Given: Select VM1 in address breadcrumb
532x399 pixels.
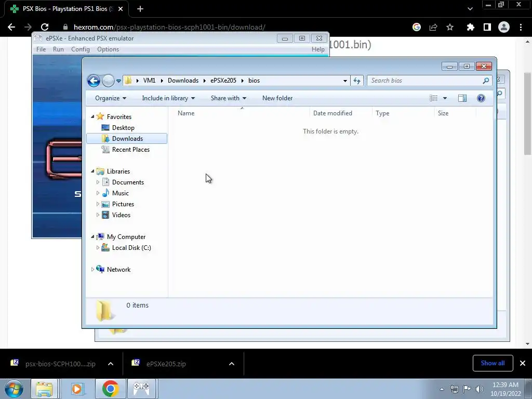Looking at the screenshot, I should point(149,81).
